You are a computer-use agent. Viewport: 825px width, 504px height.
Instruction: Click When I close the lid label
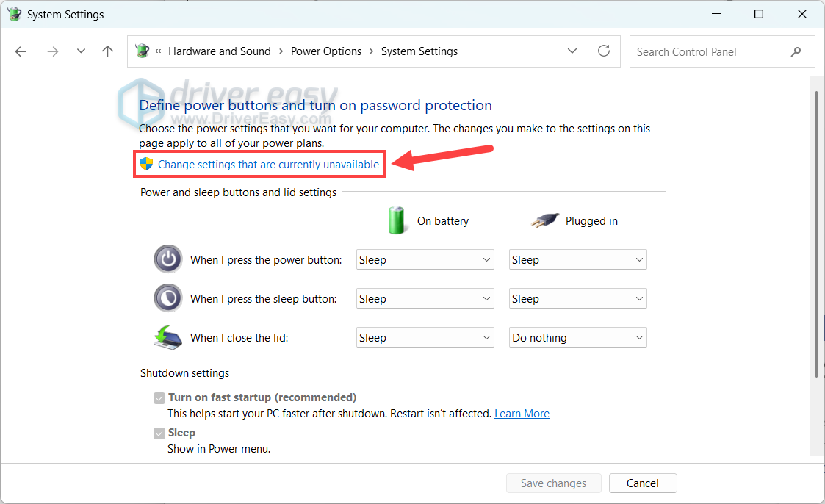pyautogui.click(x=239, y=338)
